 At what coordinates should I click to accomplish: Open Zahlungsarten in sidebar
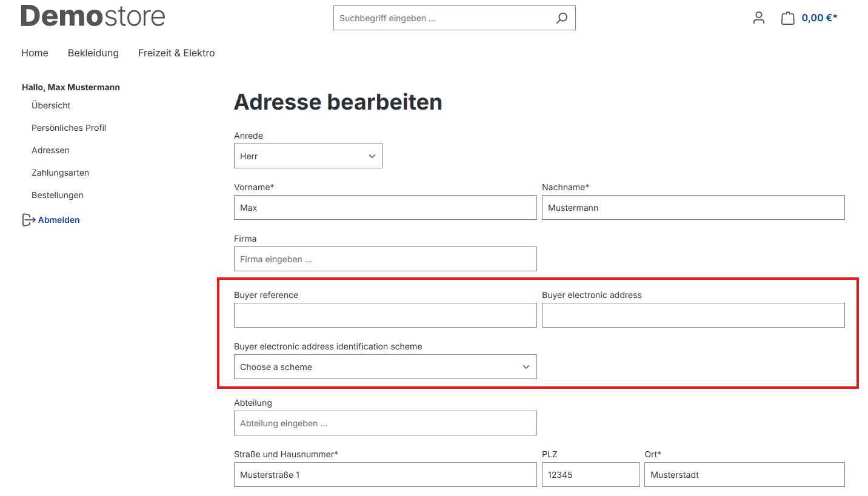(x=60, y=173)
